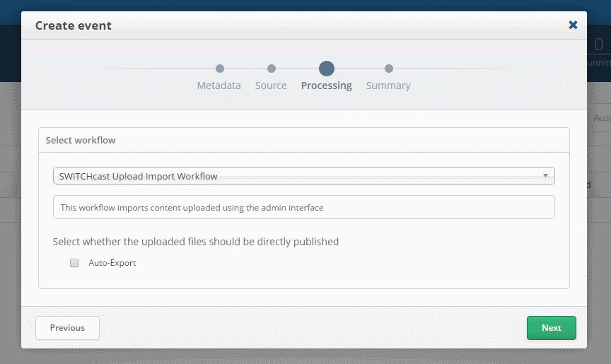Click the Auto-Export label text

click(112, 263)
